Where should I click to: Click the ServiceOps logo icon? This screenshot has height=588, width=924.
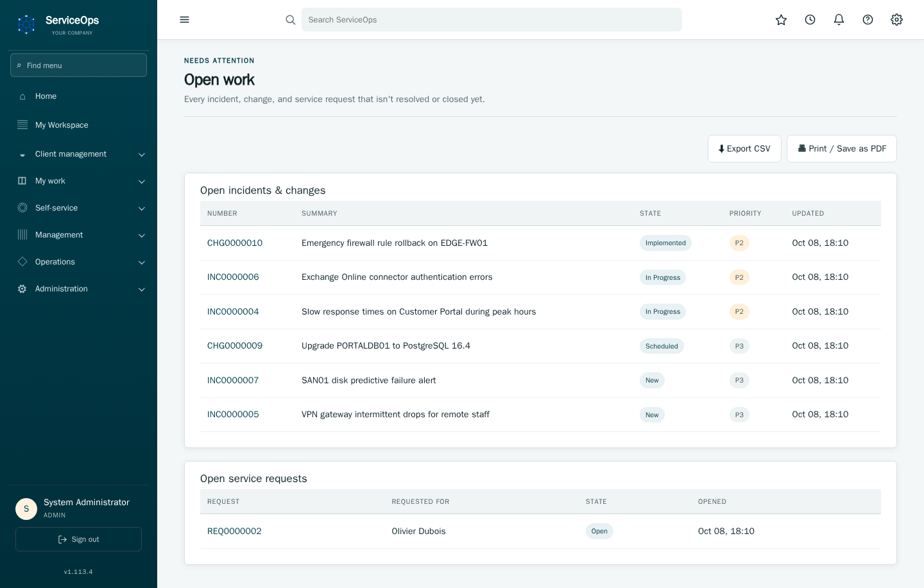pos(26,24)
